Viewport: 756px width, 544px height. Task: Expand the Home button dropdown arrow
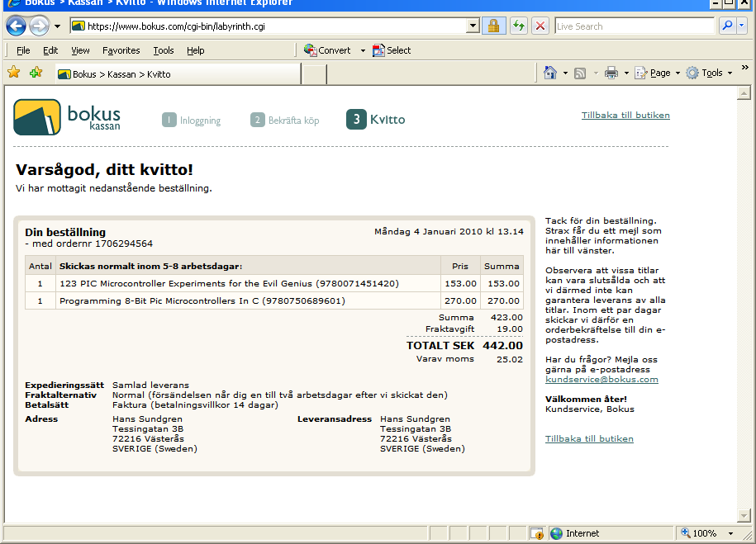[x=565, y=73]
